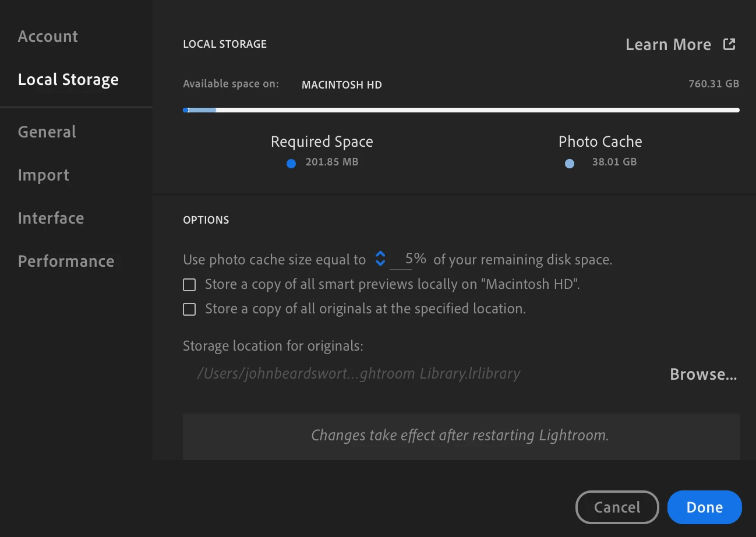This screenshot has width=756, height=537.
Task: Enable storing smart previews locally on Macintosh HD
Action: point(189,285)
